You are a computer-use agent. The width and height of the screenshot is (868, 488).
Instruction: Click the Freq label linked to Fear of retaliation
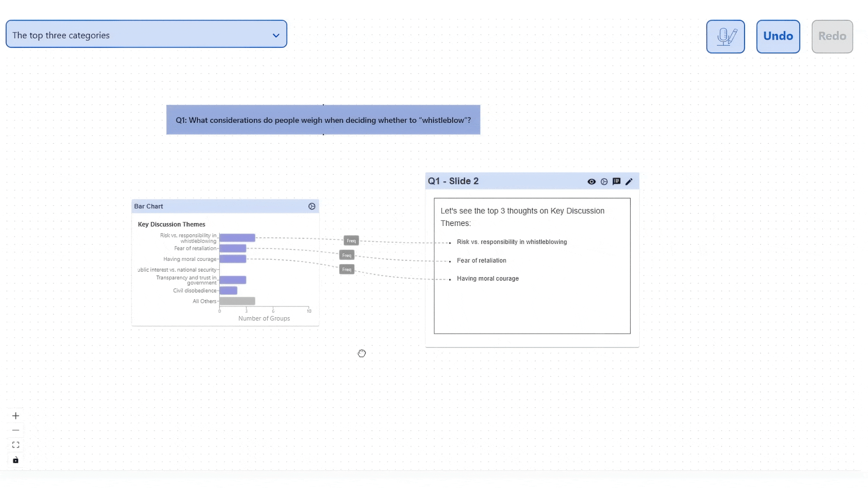[x=347, y=255]
